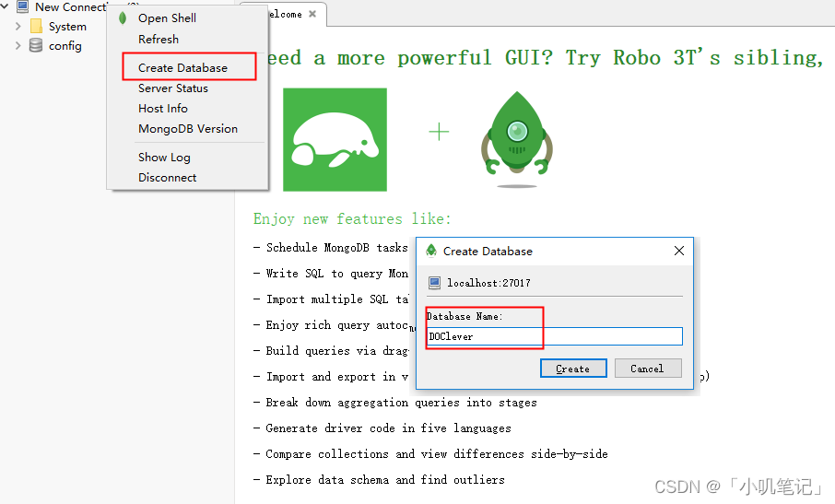
Task: Click 'Compare collections and view differences' line
Action: [437, 454]
